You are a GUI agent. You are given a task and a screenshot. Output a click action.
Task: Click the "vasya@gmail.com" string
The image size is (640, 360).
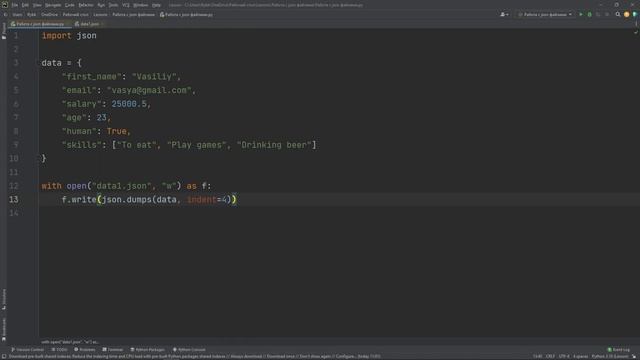point(149,91)
